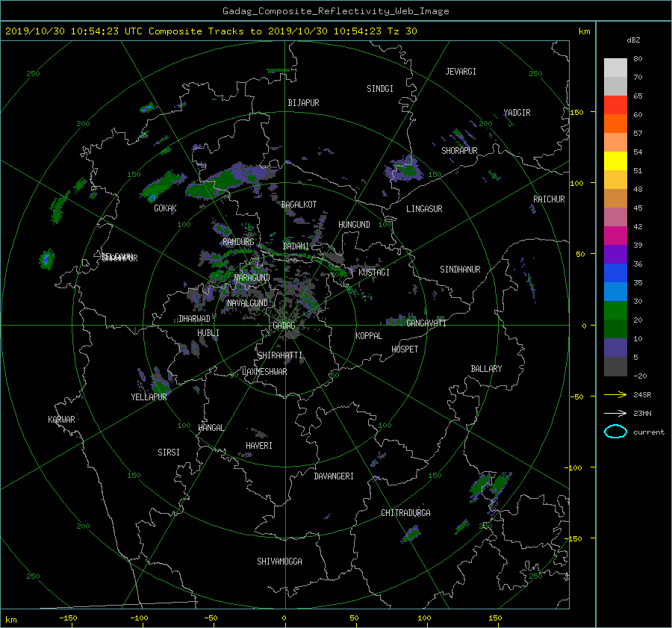
Task: Click the SINDGI city label
Action: [x=380, y=89]
